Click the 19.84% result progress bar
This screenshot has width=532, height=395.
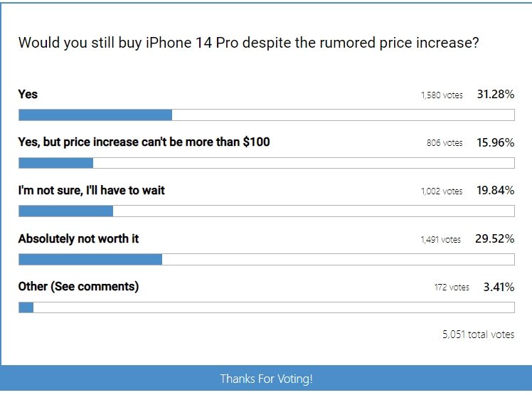pyautogui.click(x=266, y=211)
